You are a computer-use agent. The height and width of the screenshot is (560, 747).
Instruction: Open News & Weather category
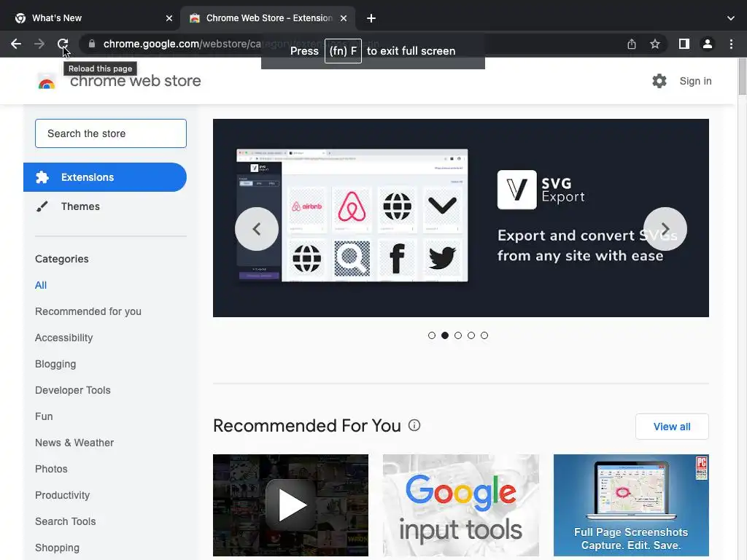(74, 443)
